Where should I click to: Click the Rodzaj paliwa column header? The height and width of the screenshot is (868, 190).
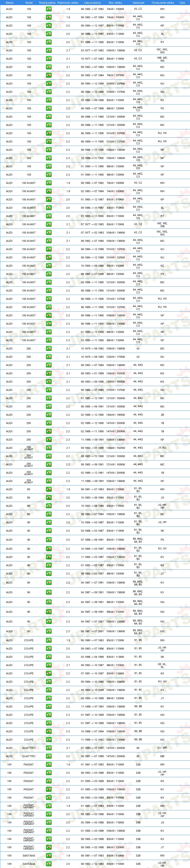(47, 2)
